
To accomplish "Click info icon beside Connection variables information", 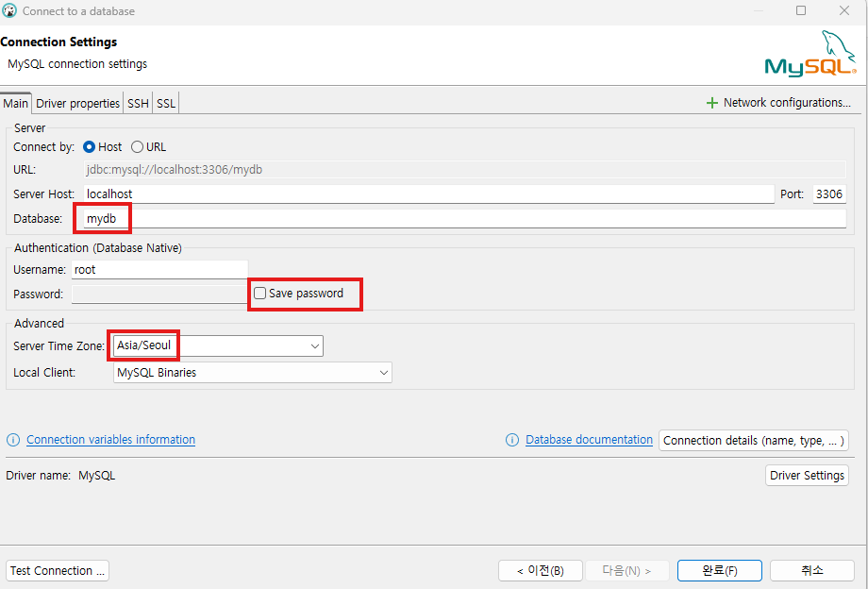I will click(x=13, y=440).
